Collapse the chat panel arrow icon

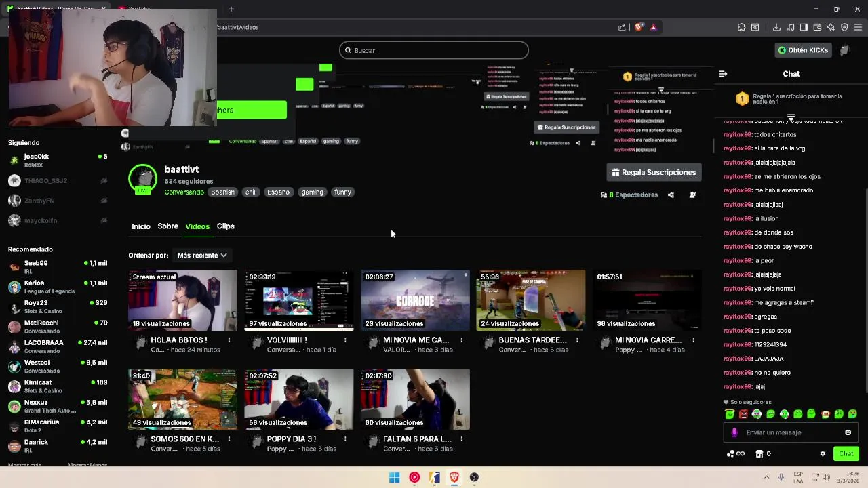point(723,74)
